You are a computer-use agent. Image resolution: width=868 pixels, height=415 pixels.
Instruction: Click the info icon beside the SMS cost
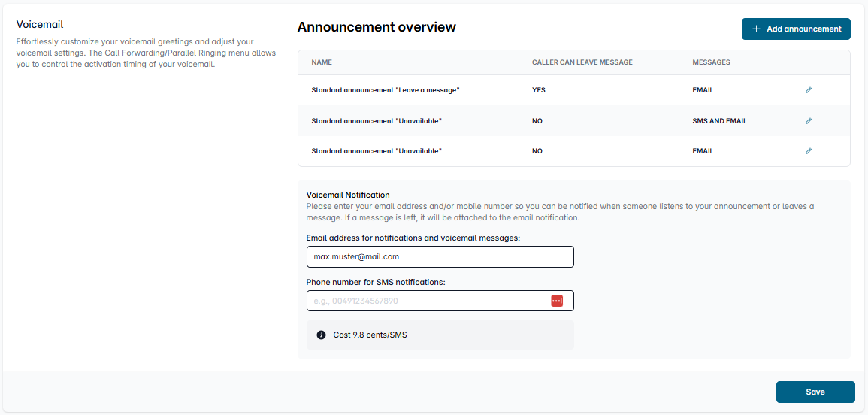321,335
